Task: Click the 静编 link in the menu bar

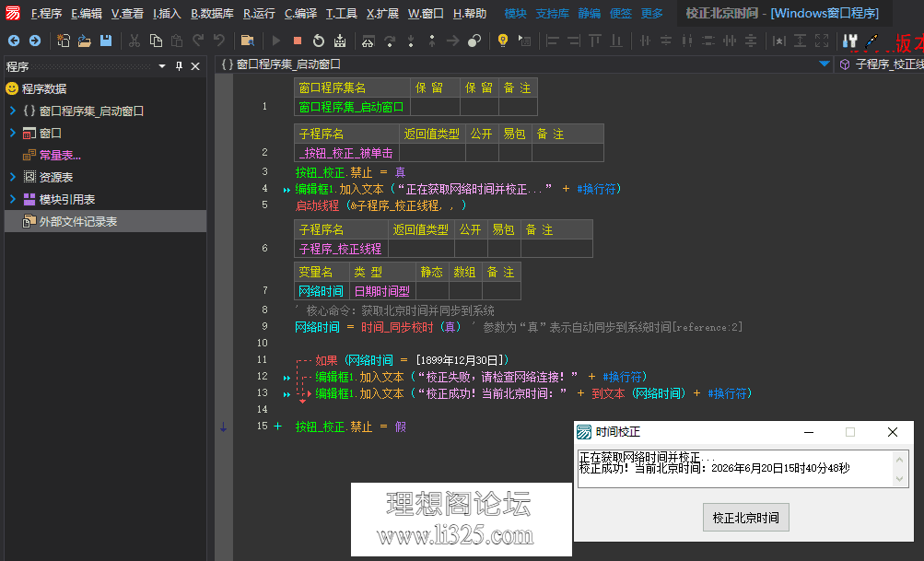Action: pos(590,13)
